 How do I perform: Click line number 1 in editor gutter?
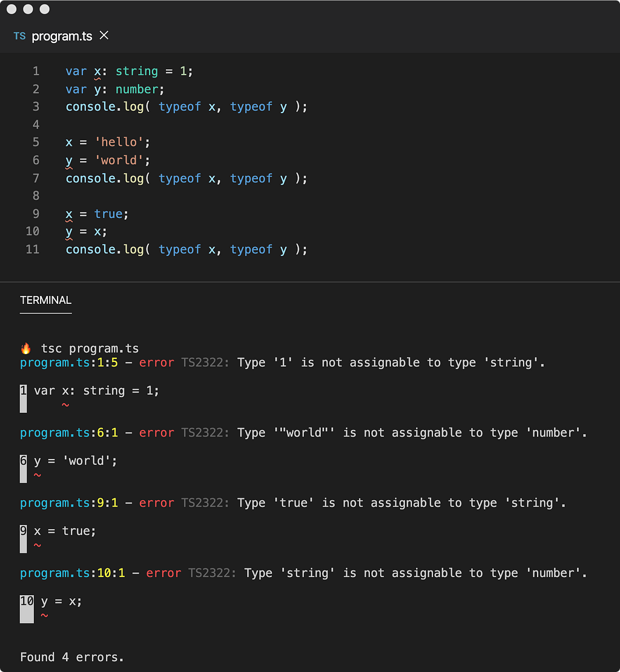point(36,71)
